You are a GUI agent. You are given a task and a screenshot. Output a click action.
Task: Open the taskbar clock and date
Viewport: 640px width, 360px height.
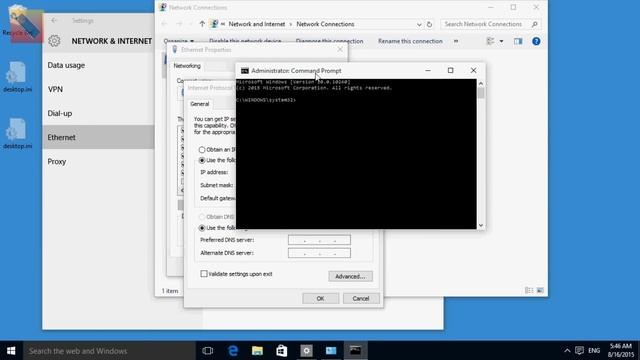pos(621,351)
